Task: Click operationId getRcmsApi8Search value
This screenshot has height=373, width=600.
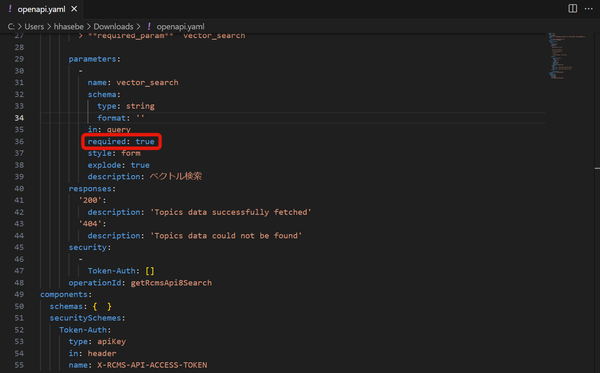Action: tap(171, 283)
